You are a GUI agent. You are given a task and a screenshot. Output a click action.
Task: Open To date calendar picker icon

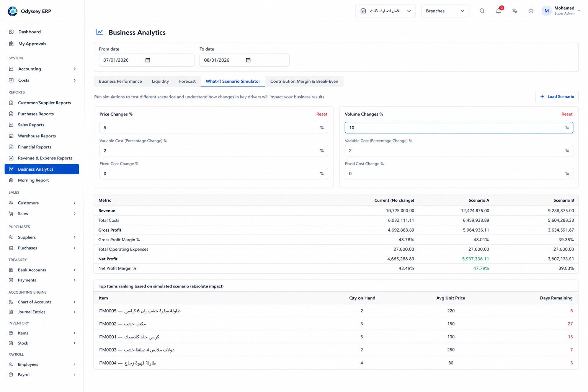248,60
